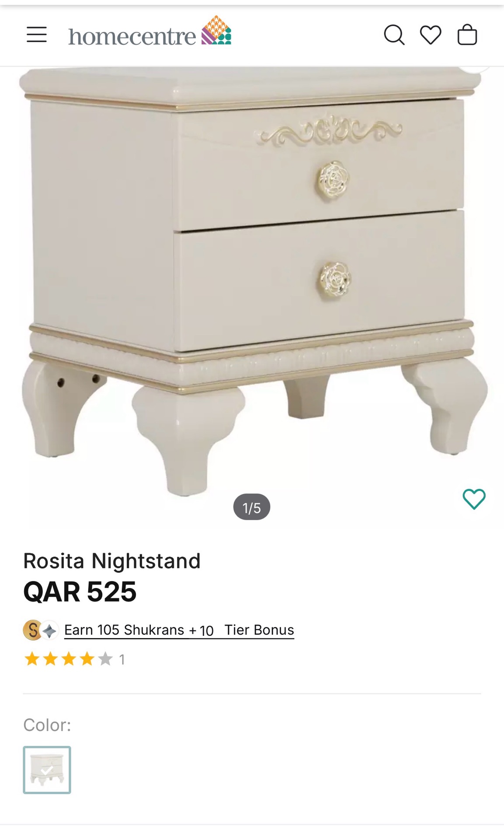504x840 pixels.
Task: Open search with the magnifier icon
Action: coord(394,35)
